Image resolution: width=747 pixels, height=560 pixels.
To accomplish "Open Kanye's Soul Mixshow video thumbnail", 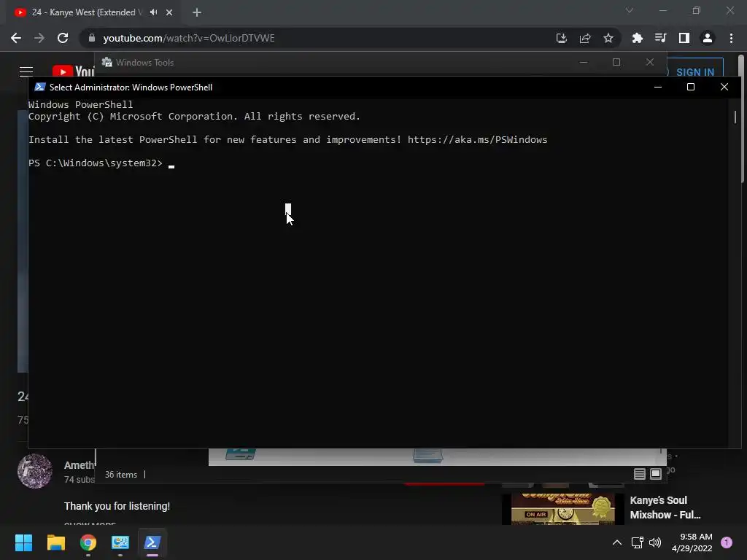I will click(x=562, y=508).
